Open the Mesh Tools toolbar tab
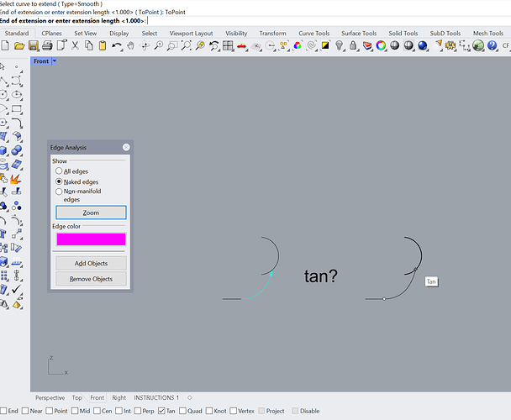Viewport: 511px width, 420px height. click(x=487, y=34)
